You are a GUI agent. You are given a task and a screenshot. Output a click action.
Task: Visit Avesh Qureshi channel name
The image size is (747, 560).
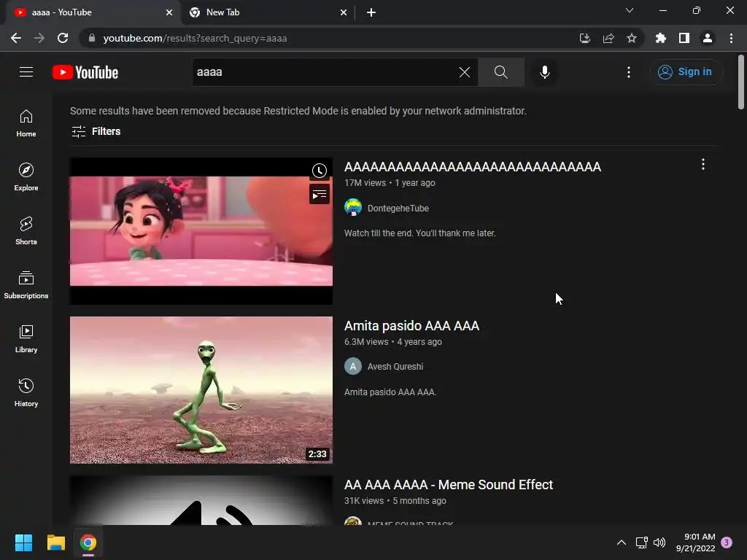[x=395, y=367]
